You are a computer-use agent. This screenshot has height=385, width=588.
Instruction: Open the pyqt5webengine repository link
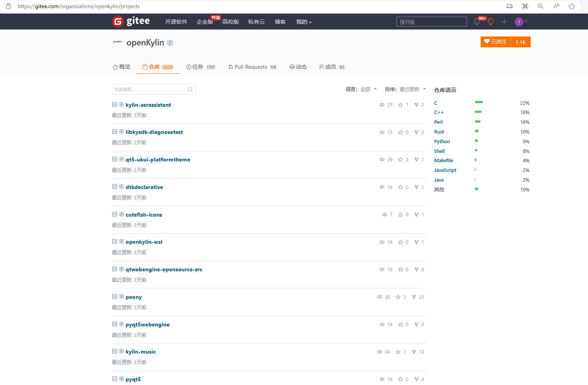pos(148,324)
